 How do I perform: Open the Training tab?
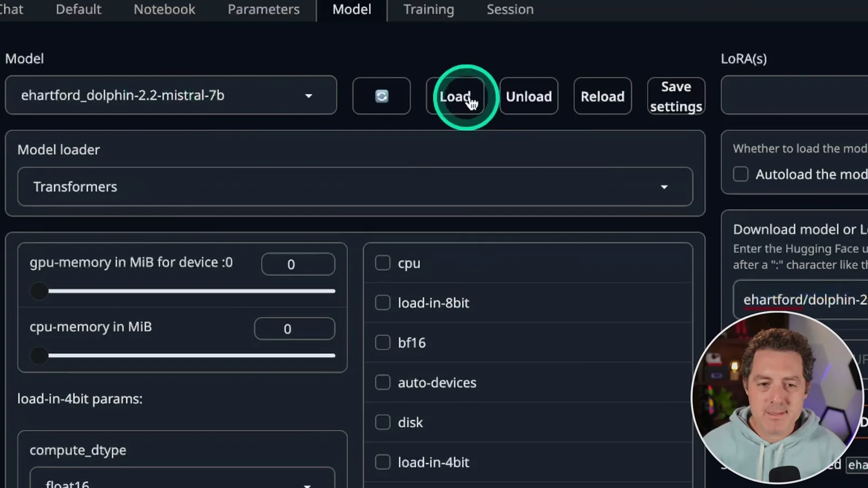429,9
